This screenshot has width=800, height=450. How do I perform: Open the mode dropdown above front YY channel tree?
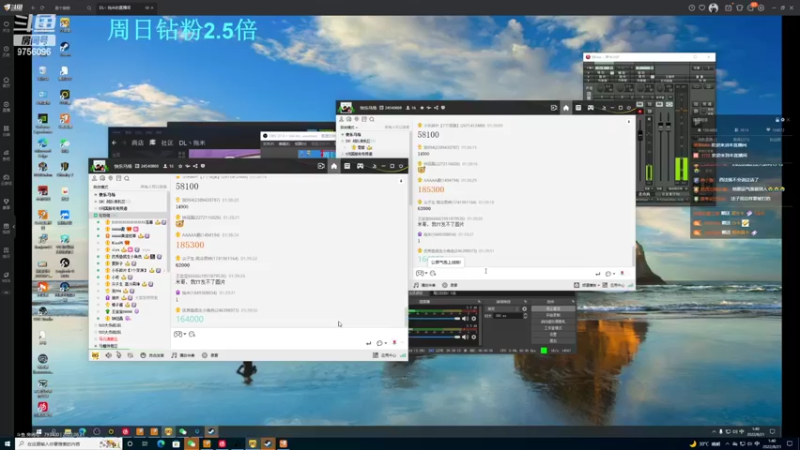coord(101,187)
